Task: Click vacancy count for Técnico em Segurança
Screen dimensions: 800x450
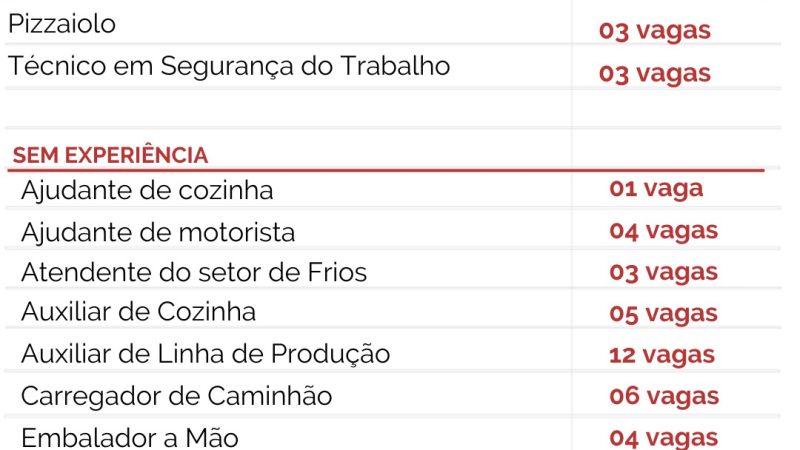Action: point(655,73)
